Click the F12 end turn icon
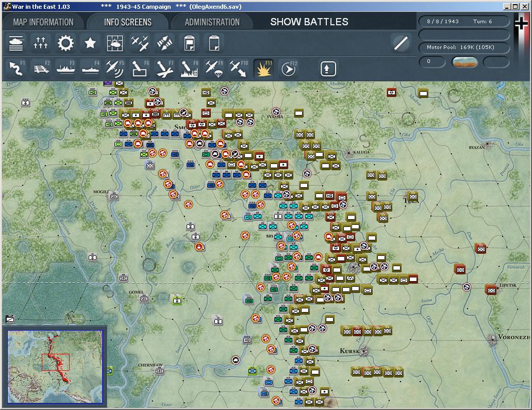This screenshot has width=532, height=410. [x=289, y=69]
